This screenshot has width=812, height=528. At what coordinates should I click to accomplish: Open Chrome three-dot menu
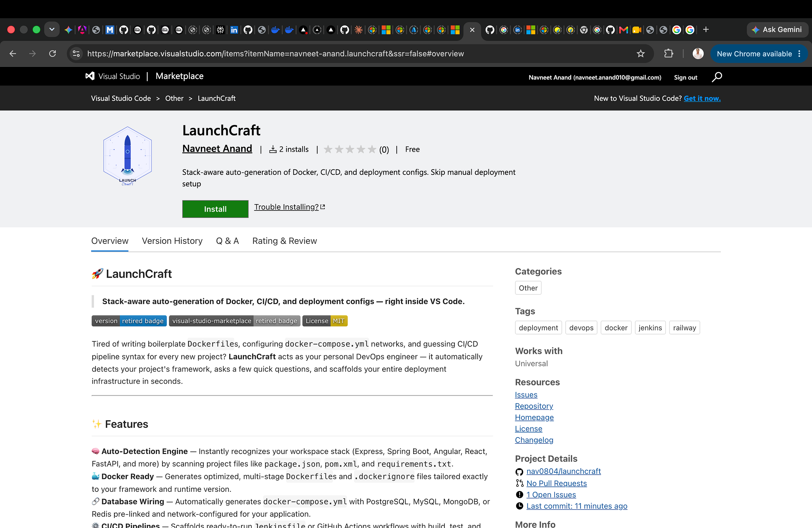coord(799,54)
